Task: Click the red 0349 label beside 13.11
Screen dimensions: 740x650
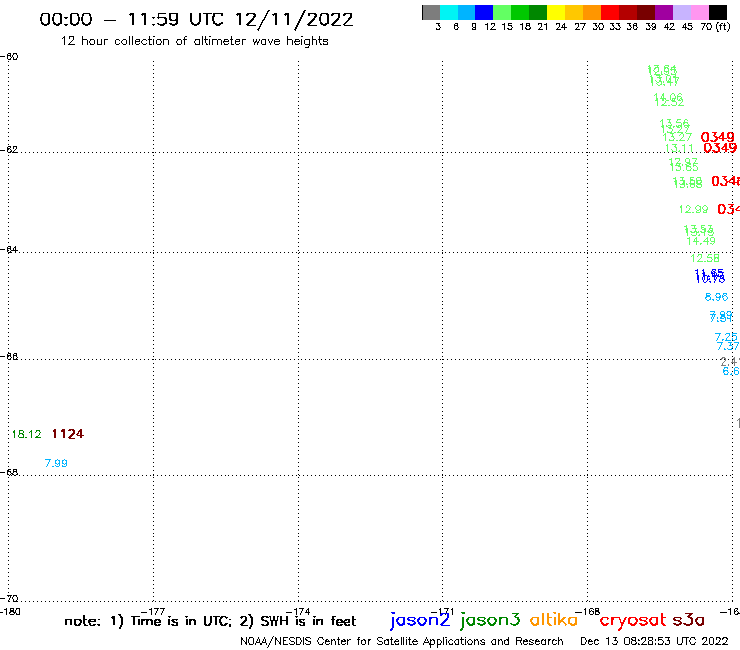Action: point(720,148)
